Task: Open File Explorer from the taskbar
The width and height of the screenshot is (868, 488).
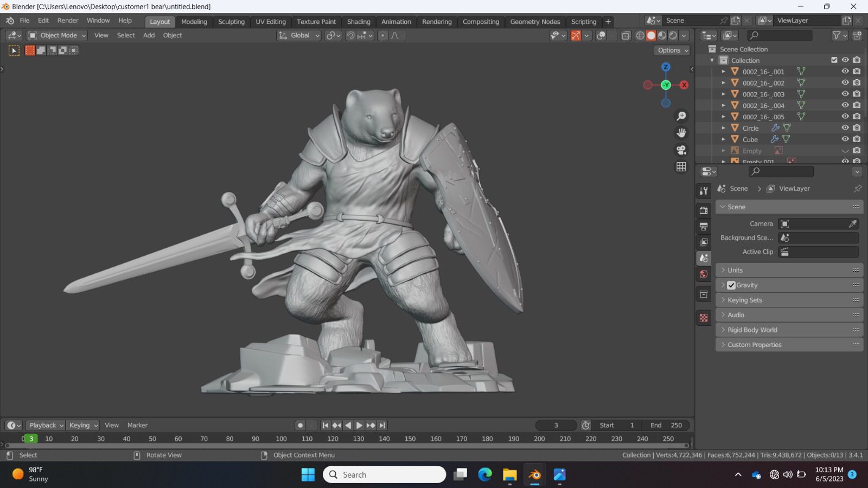Action: (x=509, y=475)
